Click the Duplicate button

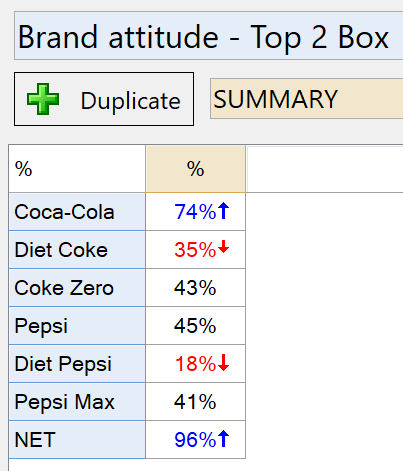coord(104,99)
